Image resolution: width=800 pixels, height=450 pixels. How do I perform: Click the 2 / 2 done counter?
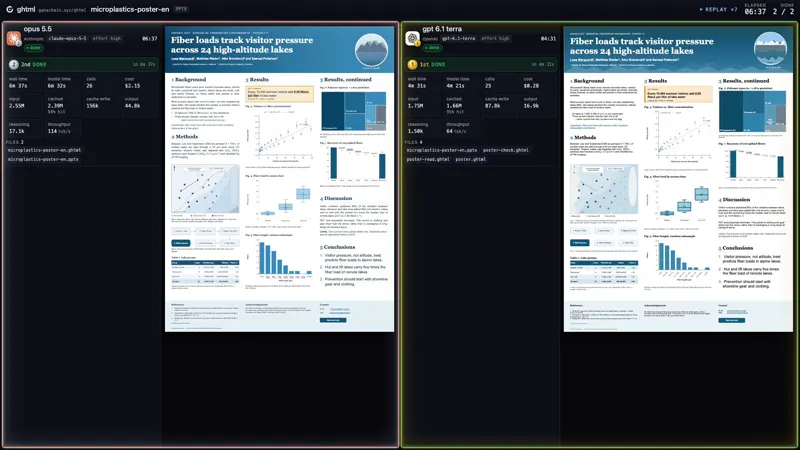coord(783,12)
